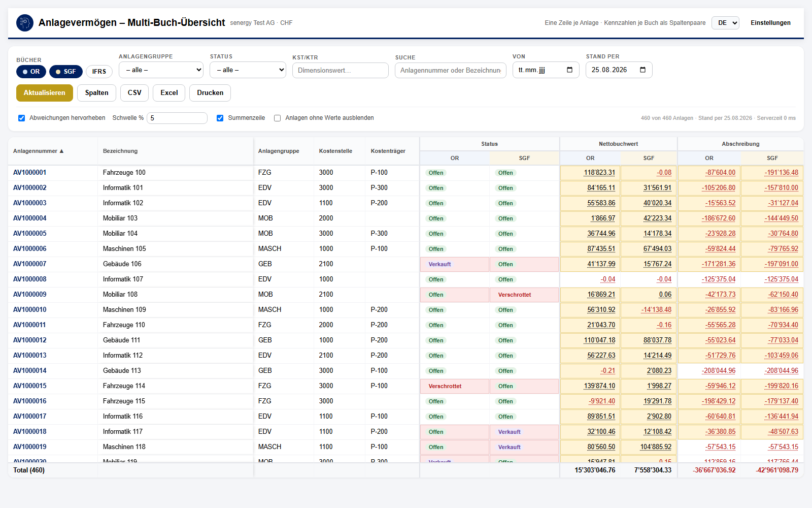This screenshot has height=508, width=812.
Task: Click net book value 118'823.31
Action: [599, 173]
